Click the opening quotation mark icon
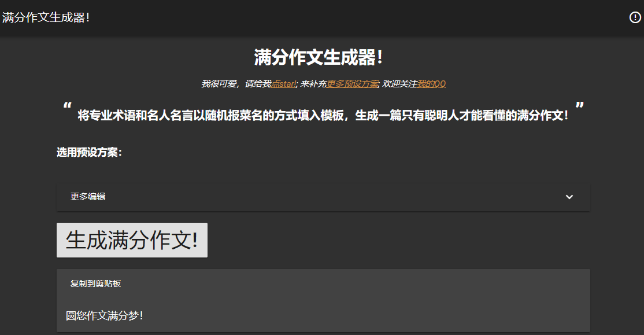644x335 pixels. click(68, 106)
